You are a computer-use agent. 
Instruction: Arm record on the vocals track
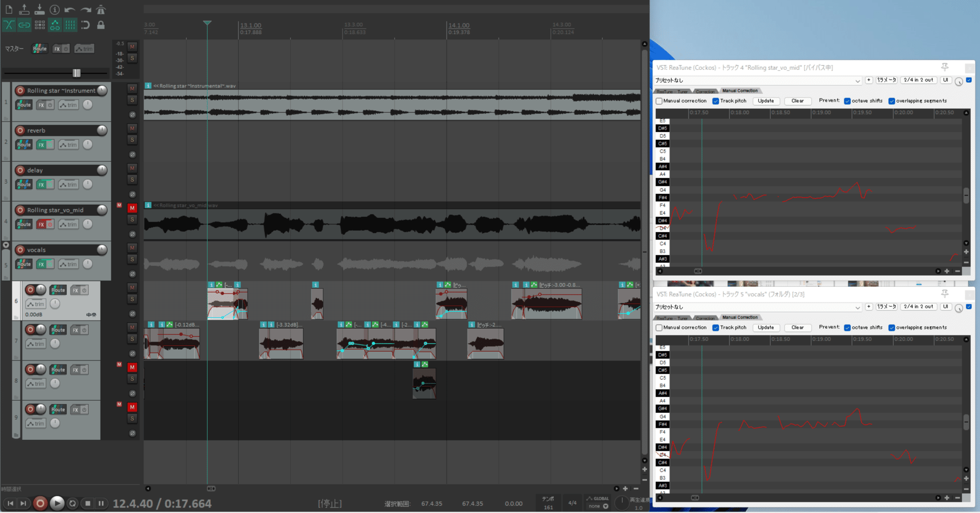20,250
